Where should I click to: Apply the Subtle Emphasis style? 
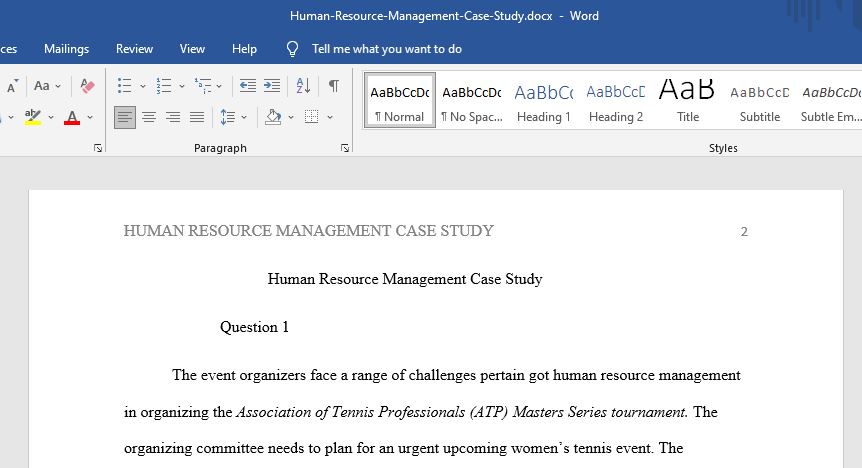(830, 101)
